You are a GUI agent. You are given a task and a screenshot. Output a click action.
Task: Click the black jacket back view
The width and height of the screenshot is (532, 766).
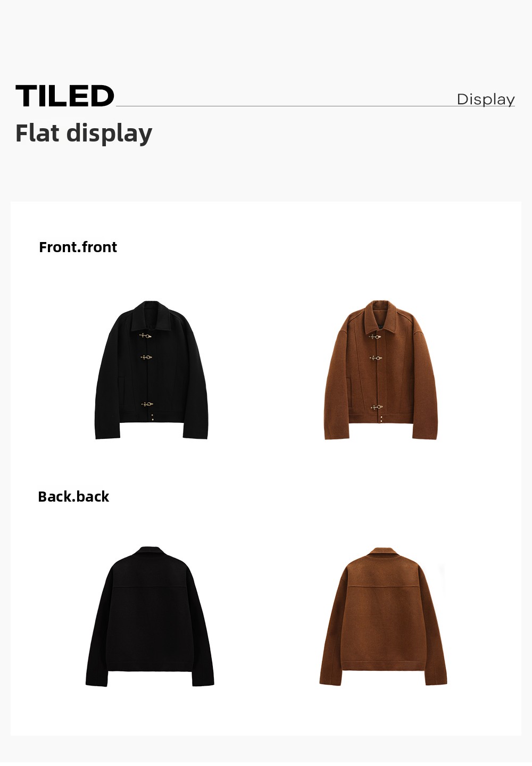point(150,616)
